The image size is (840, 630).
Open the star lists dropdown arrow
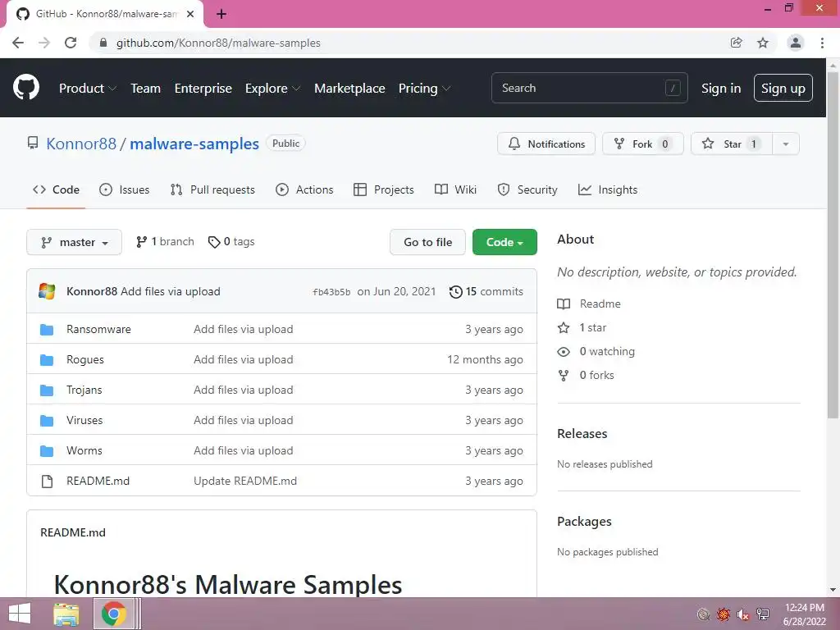click(786, 144)
